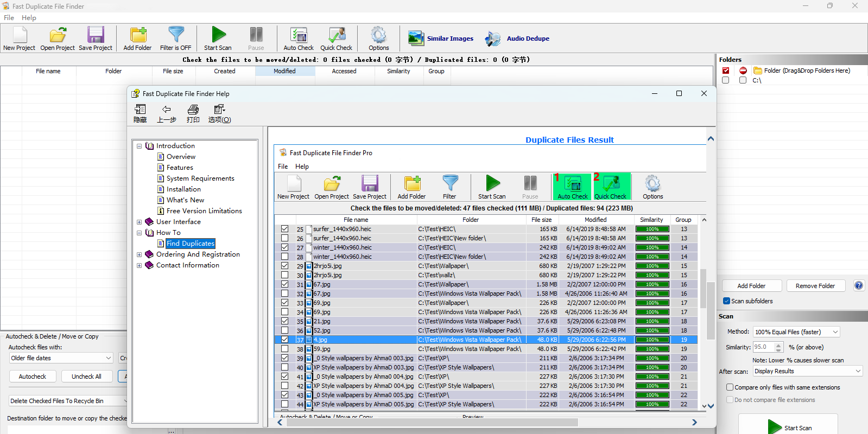Click the Created column header
Screen dimensions: 868x434
pos(225,71)
